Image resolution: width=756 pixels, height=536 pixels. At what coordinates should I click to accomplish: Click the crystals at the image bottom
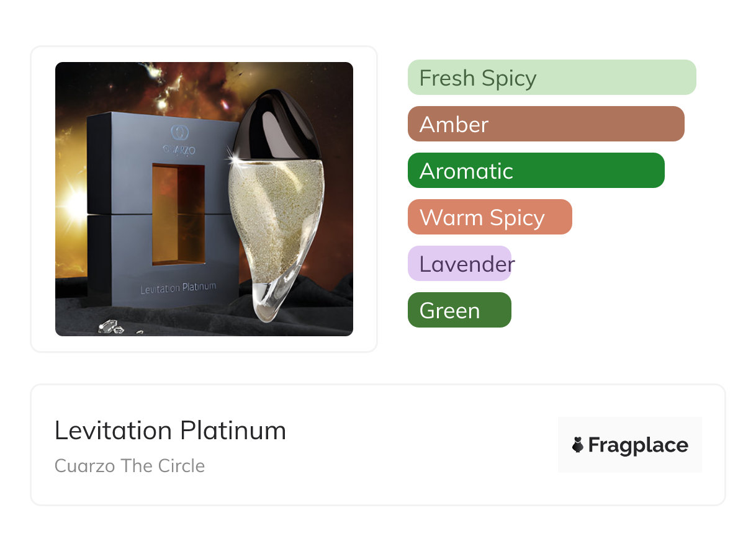(109, 327)
